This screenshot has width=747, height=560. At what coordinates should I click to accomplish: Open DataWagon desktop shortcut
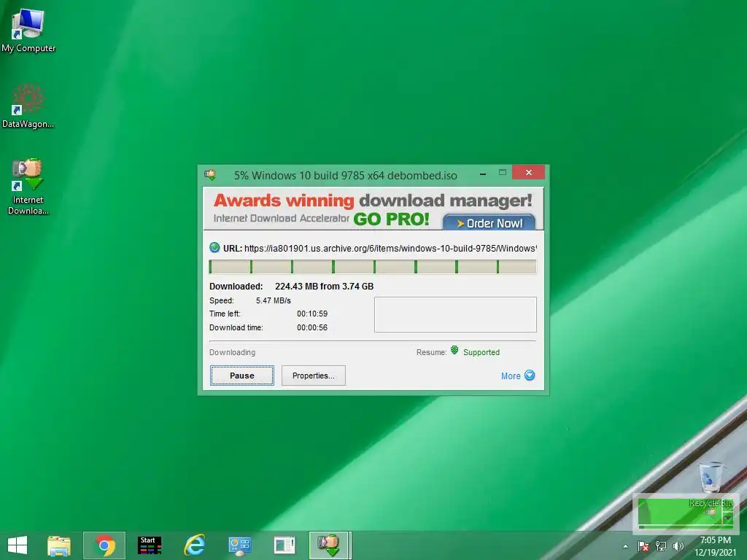coord(28,106)
